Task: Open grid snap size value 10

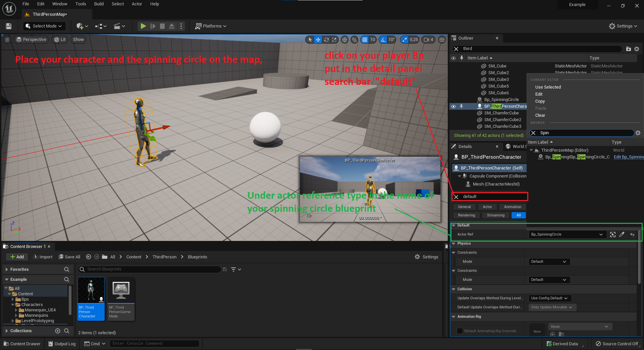Action: click(373, 40)
